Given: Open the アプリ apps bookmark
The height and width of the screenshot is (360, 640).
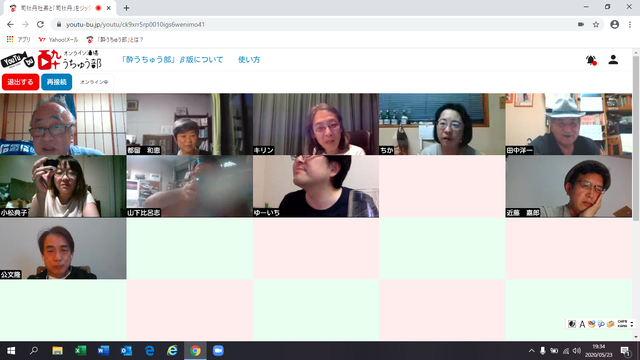Looking at the screenshot, I should [19, 40].
